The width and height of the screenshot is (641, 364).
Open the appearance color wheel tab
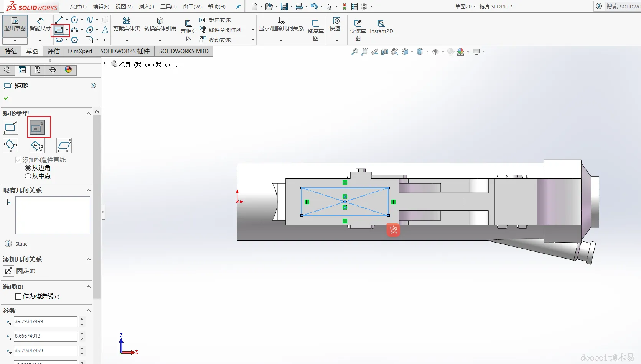(68, 70)
